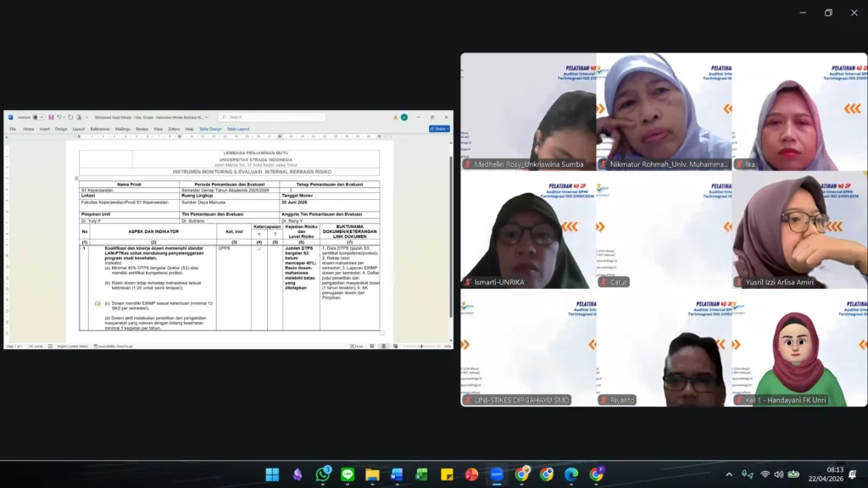Viewport: 868px width, 488px height.
Task: Open the LINE app in the taskbar
Action: [348, 474]
